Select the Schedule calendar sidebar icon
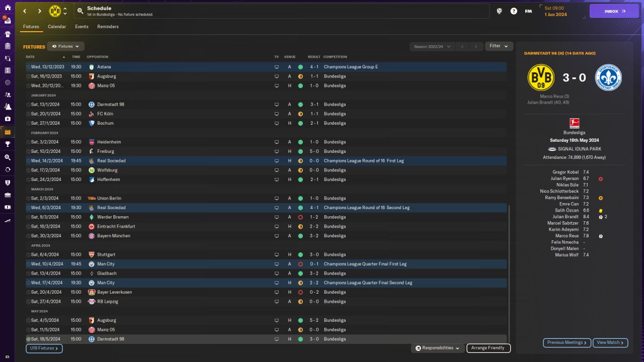 point(8,132)
